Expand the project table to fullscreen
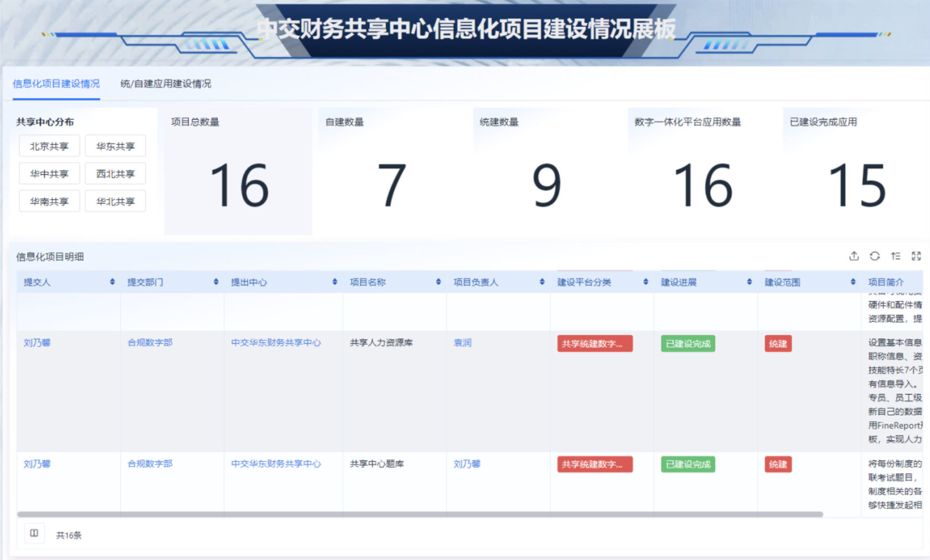Screen dimensions: 930x560 tap(916, 256)
